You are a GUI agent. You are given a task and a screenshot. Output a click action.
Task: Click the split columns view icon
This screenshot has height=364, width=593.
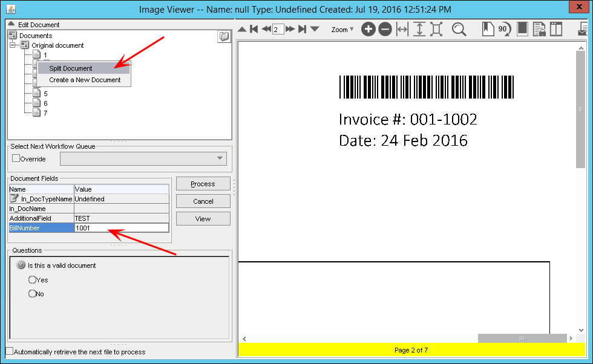point(556,29)
